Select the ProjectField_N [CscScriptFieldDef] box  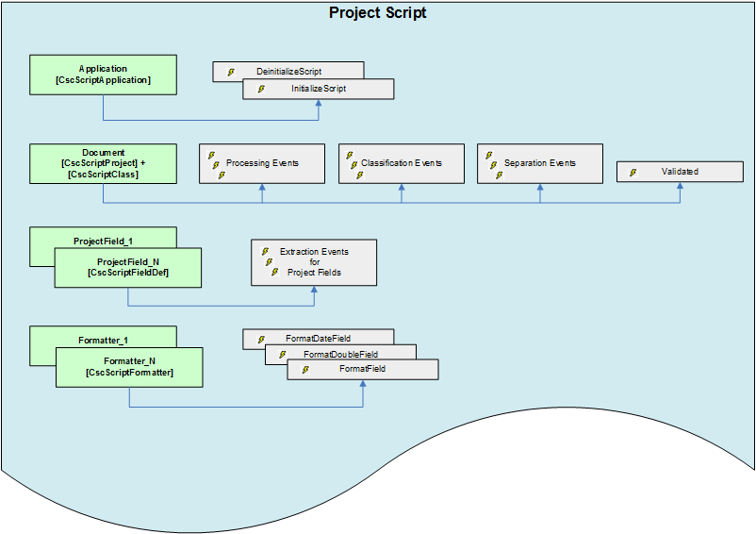coord(128,267)
